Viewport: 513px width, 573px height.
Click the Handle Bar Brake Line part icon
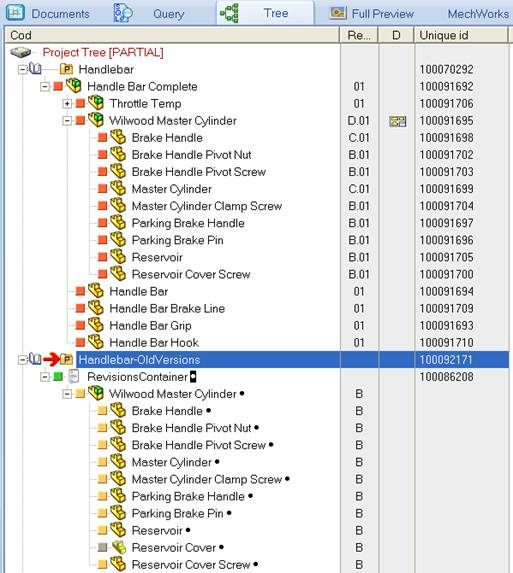(x=96, y=308)
